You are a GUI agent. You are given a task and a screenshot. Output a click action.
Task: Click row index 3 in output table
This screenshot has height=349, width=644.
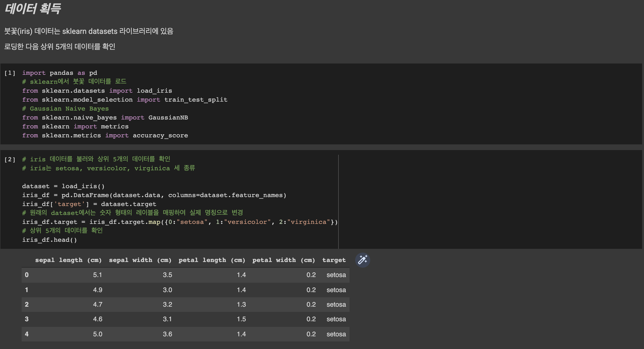[27, 319]
